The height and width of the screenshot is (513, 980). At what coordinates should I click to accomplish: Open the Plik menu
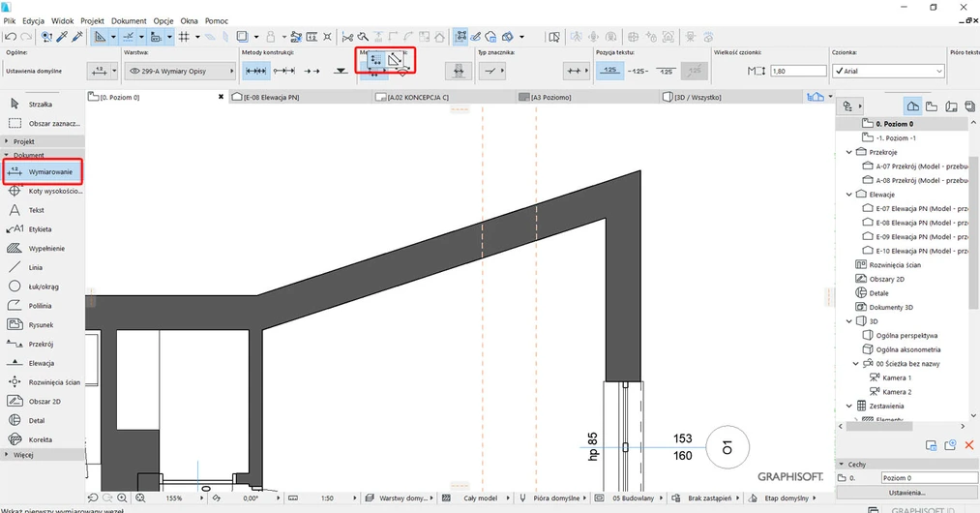pyautogui.click(x=10, y=20)
